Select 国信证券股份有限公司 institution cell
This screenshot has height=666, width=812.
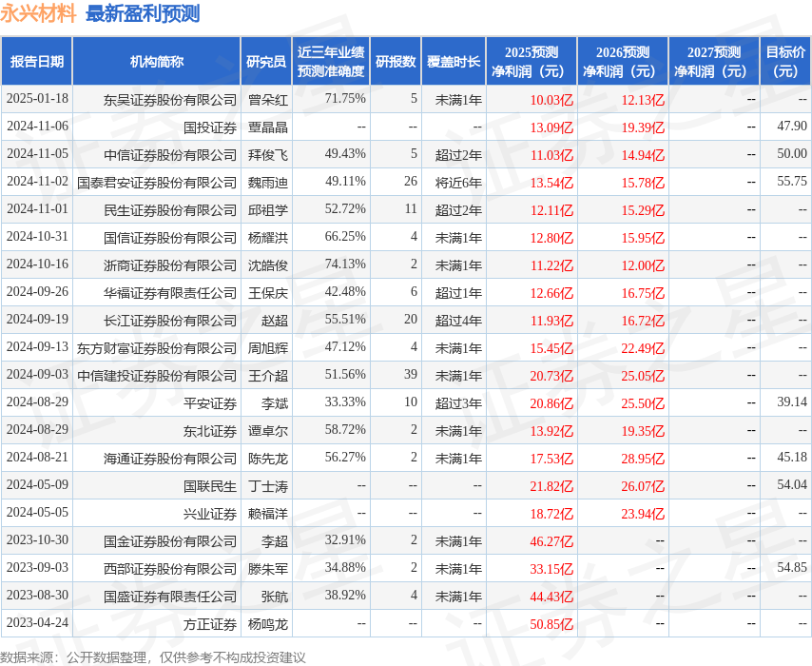[170, 237]
